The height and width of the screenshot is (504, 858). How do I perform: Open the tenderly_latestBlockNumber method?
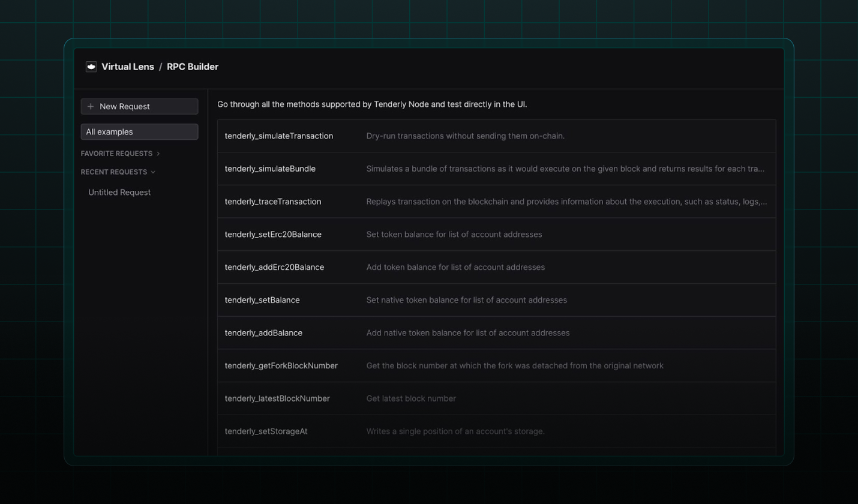(277, 398)
